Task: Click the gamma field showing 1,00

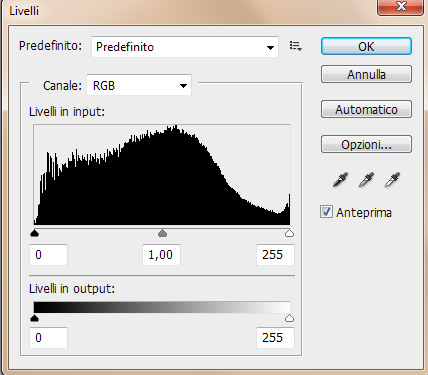Action: coord(161,255)
